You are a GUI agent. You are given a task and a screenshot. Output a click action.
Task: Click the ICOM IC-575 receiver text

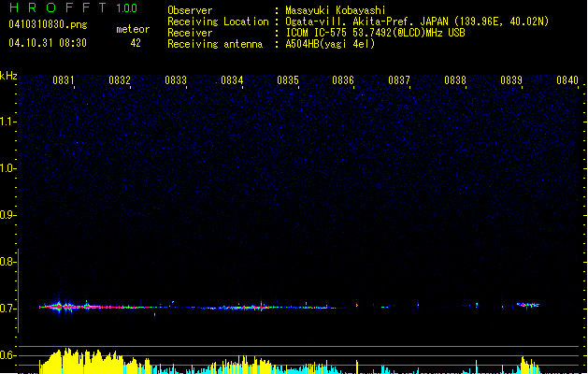(375, 33)
